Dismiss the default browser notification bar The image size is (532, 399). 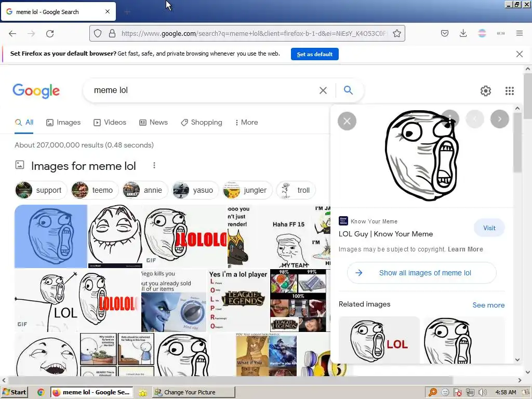pos(519,54)
